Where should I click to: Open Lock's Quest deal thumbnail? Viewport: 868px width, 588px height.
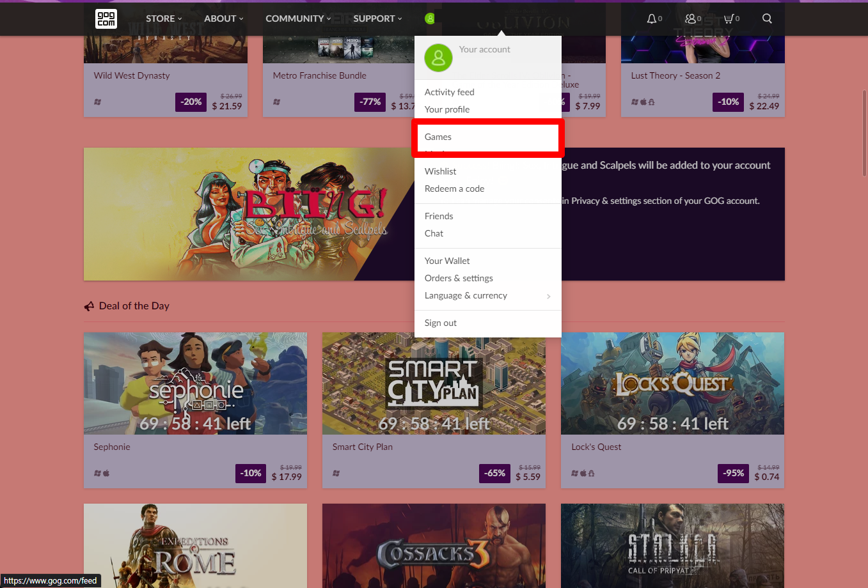[672, 383]
